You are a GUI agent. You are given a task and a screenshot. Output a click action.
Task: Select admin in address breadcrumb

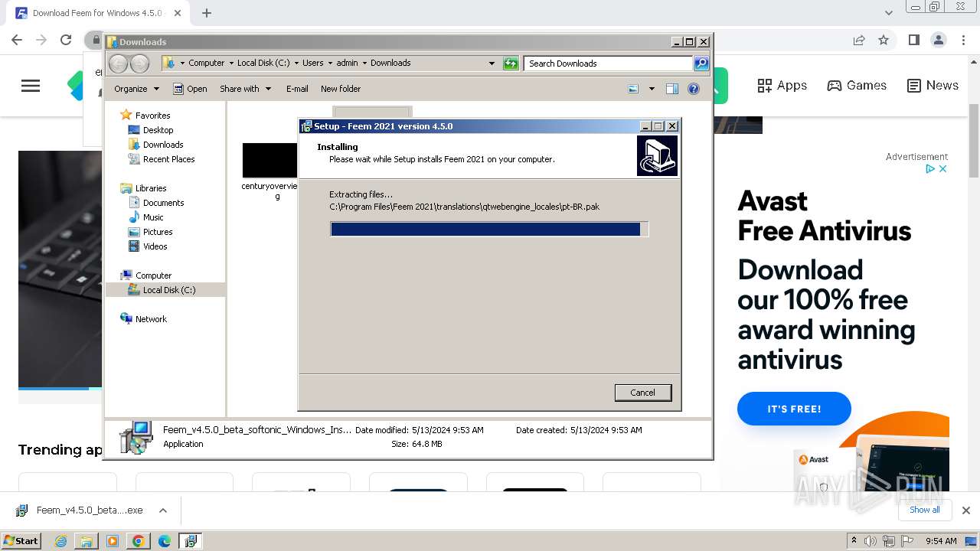(x=347, y=63)
